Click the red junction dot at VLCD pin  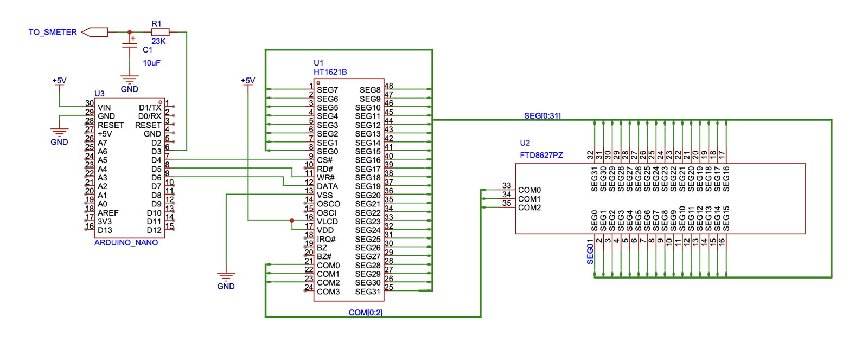pos(292,221)
